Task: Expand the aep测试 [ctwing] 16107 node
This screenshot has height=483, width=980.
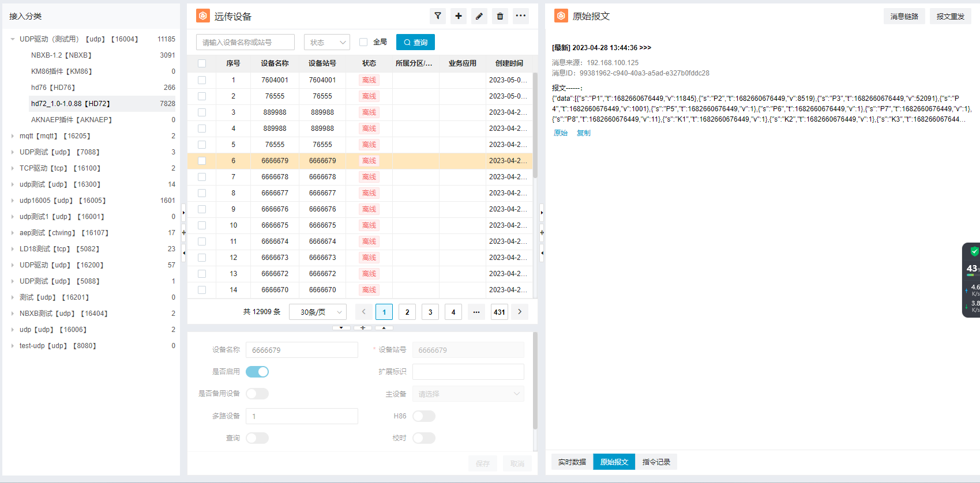Action: tap(13, 233)
